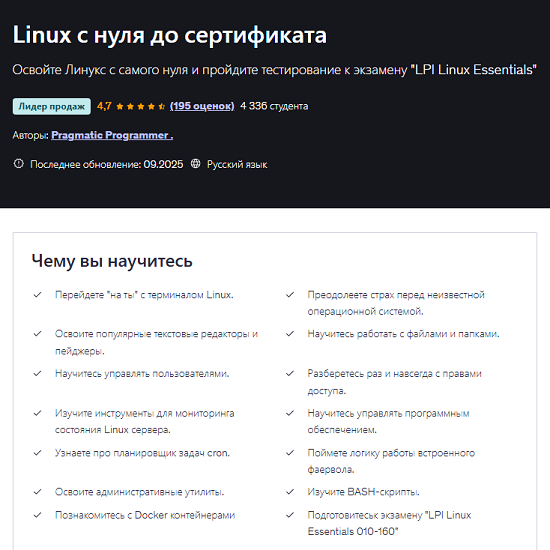Open the '(195 оценок)' ratings link
The width and height of the screenshot is (550, 550).
(202, 106)
